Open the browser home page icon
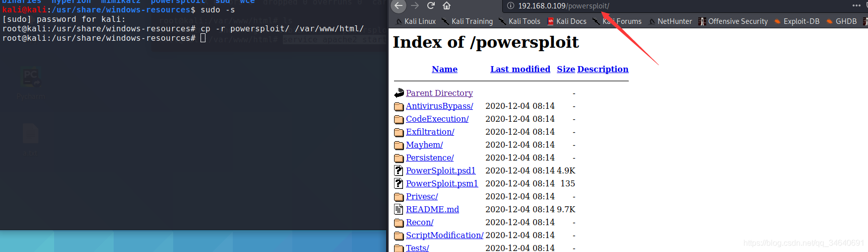The width and height of the screenshot is (868, 252). (447, 6)
